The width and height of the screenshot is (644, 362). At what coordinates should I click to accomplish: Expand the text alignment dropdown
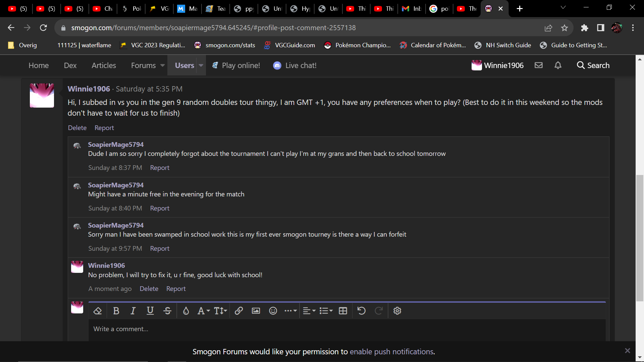(309, 311)
